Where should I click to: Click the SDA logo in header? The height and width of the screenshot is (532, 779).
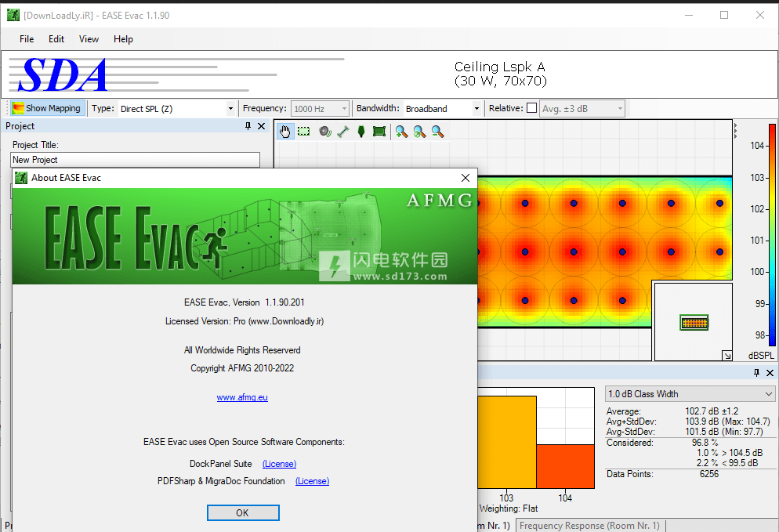(63, 75)
